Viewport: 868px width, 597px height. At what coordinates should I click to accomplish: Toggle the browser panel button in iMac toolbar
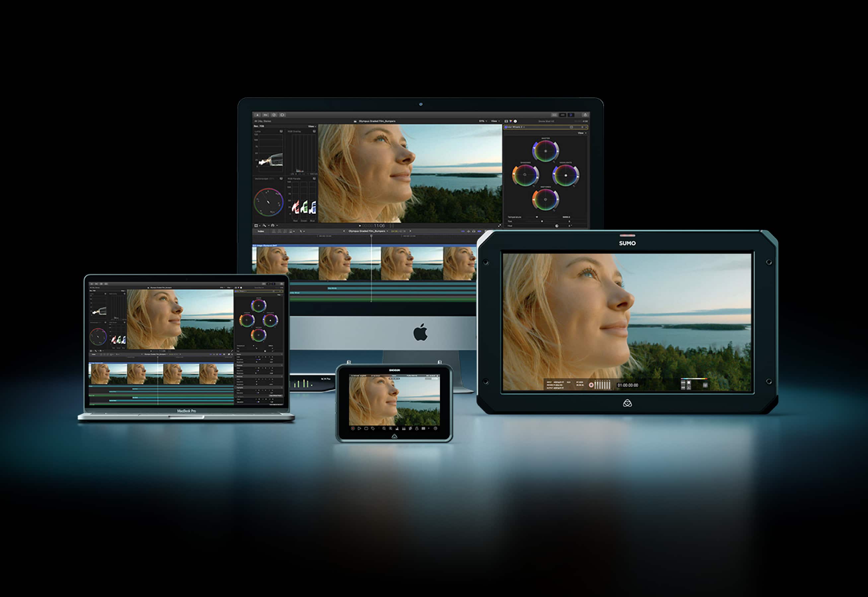point(554,115)
